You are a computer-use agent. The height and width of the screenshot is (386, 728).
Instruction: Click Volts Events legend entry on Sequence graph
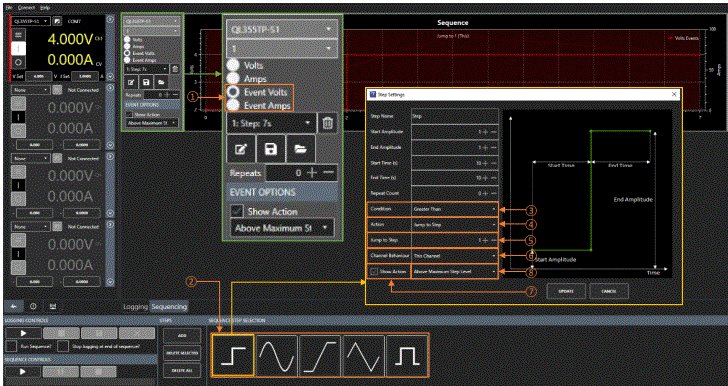tap(683, 39)
